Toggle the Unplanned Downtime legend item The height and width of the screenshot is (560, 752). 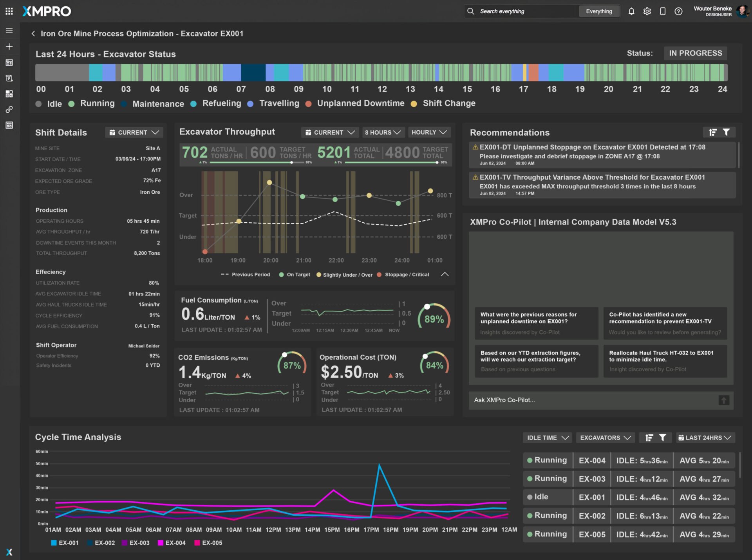[360, 103]
